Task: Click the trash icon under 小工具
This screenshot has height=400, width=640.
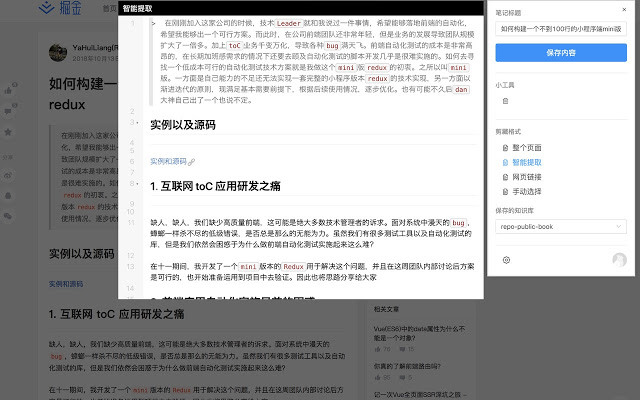Action: tap(505, 101)
